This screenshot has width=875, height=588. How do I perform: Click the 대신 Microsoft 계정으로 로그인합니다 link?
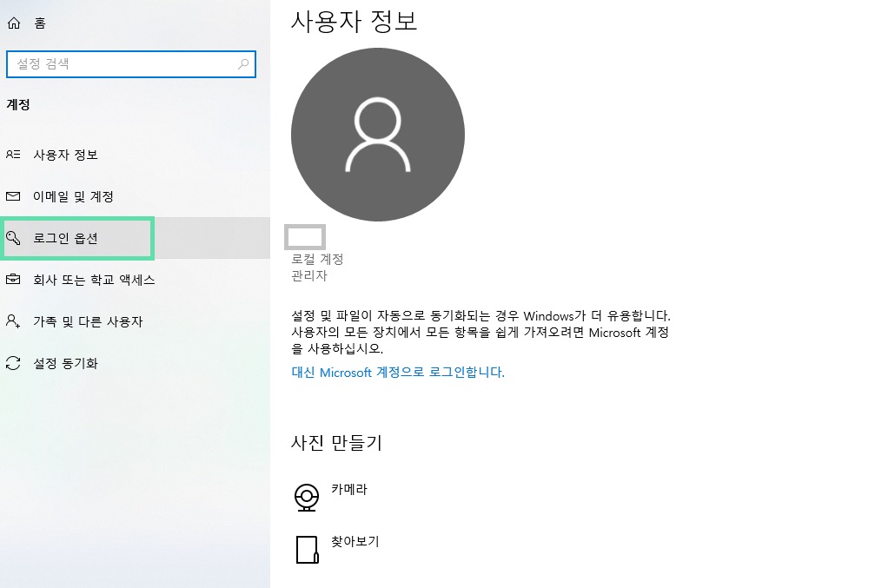click(398, 372)
